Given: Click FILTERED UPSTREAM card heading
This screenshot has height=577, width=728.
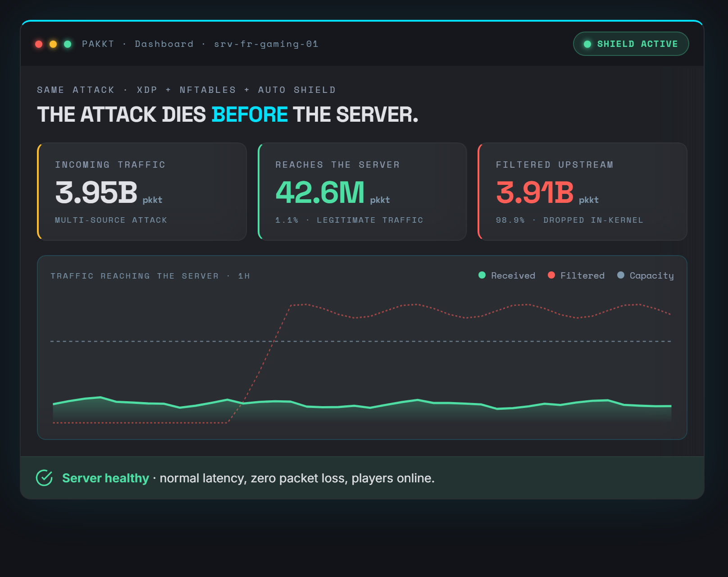Looking at the screenshot, I should click(x=555, y=165).
